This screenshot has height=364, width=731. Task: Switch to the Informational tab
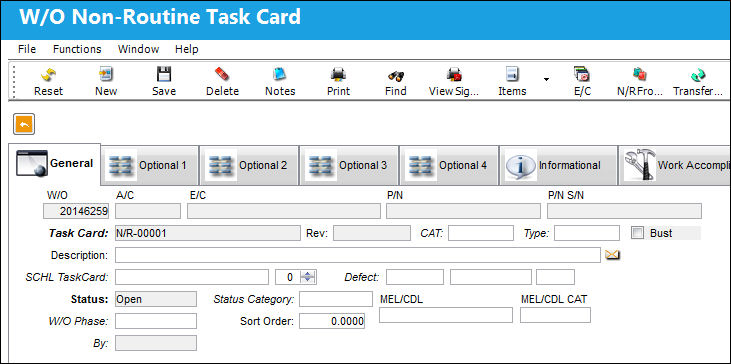coord(559,165)
